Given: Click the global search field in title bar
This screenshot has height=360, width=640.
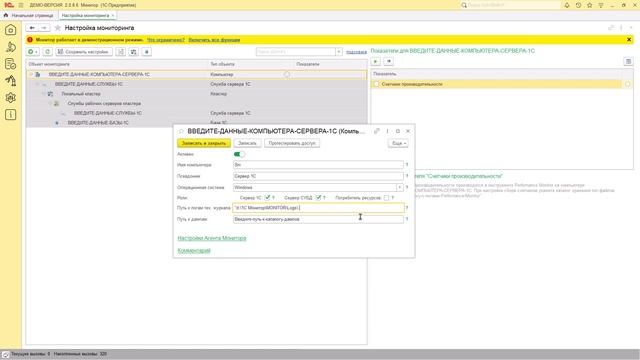Looking at the screenshot, I should click(509, 5).
